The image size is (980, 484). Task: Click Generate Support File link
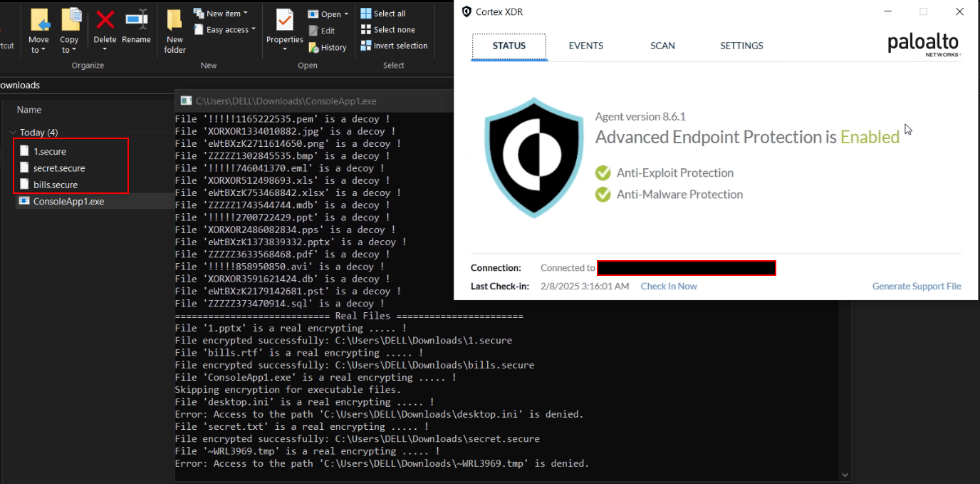[x=917, y=287]
